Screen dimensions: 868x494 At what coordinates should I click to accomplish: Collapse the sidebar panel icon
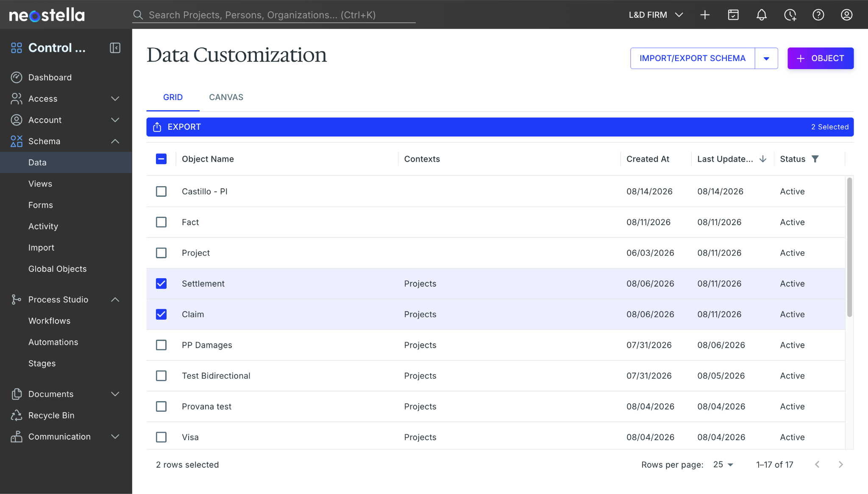tap(115, 48)
